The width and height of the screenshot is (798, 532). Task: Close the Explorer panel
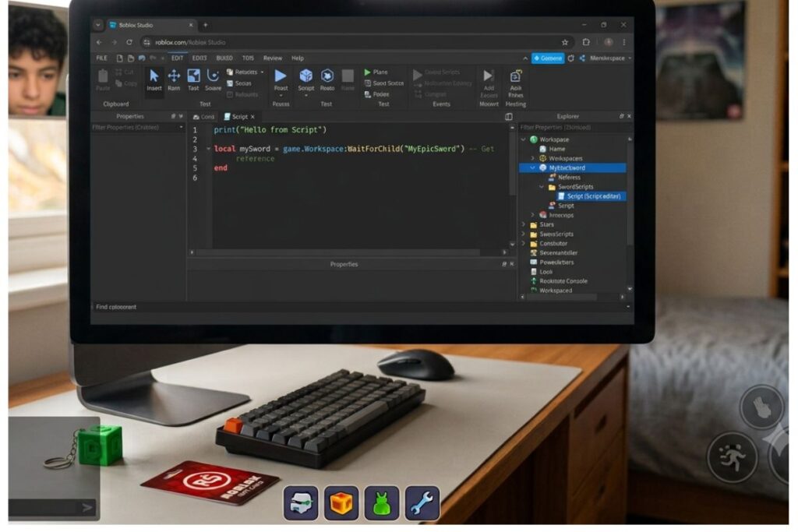click(629, 117)
